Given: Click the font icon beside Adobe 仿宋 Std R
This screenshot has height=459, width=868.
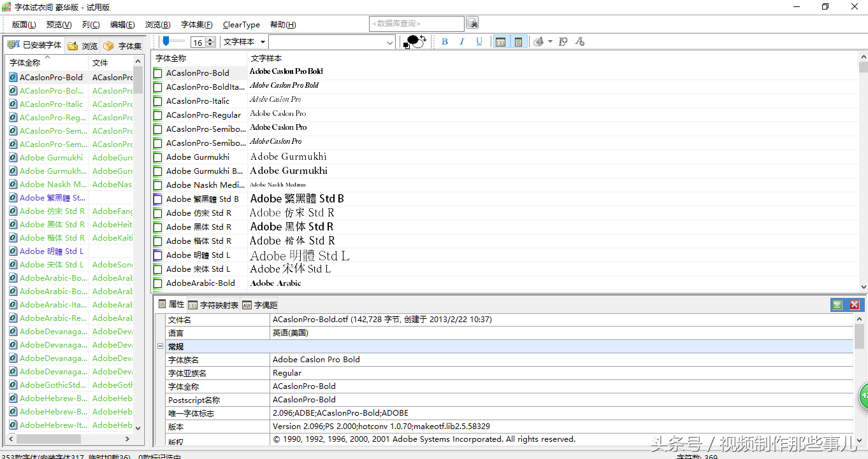Looking at the screenshot, I should (13, 211).
